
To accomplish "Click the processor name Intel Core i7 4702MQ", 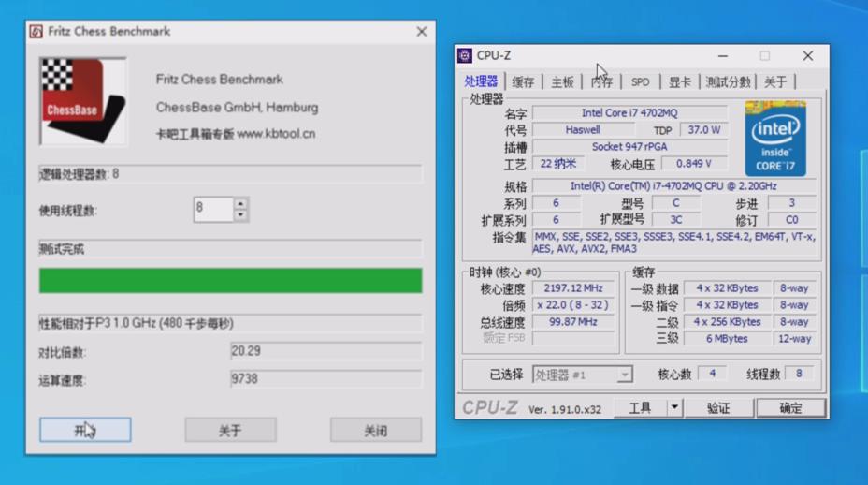I will (x=630, y=113).
